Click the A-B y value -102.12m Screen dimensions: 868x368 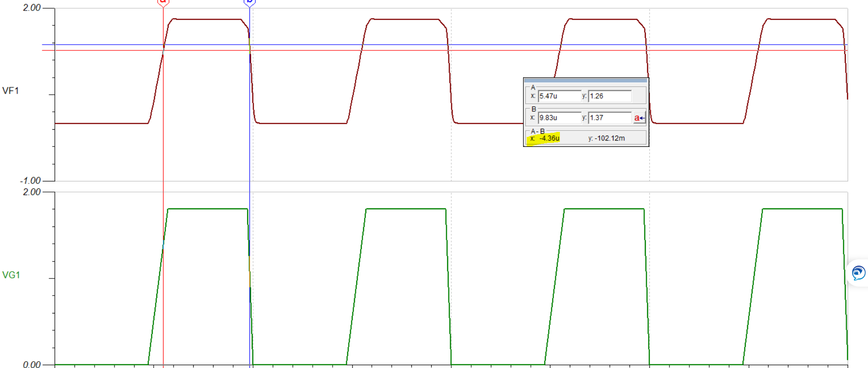click(609, 138)
